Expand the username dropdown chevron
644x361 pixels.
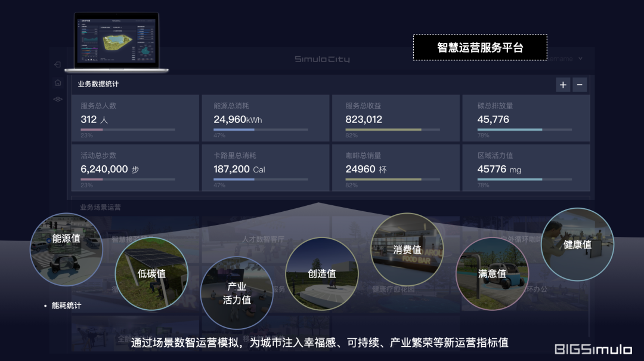tap(580, 59)
